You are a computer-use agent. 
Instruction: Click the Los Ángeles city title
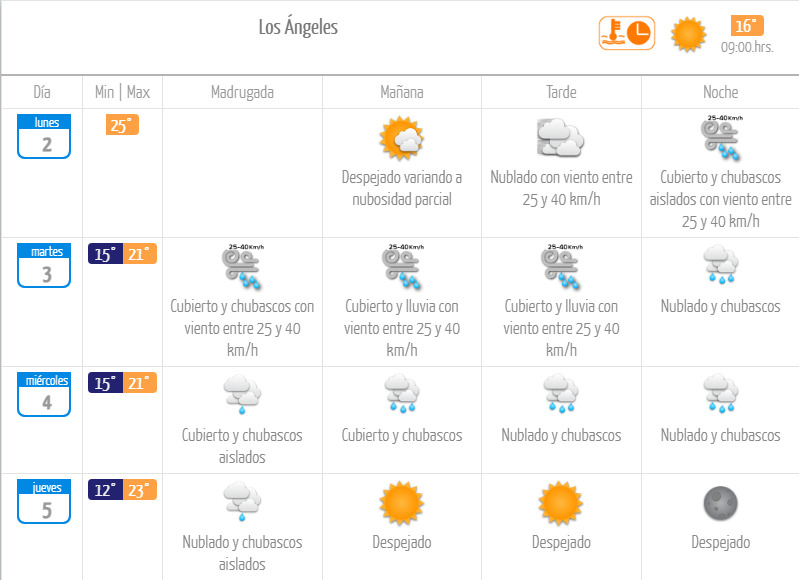(x=298, y=27)
